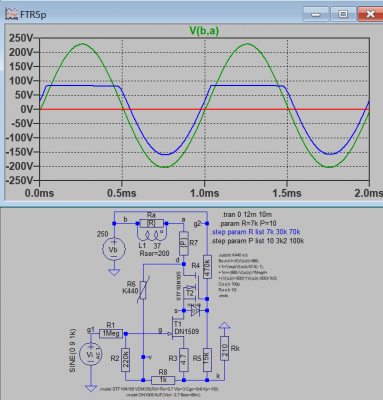Click the g1 net label
383x400 pixels.
coord(90,330)
